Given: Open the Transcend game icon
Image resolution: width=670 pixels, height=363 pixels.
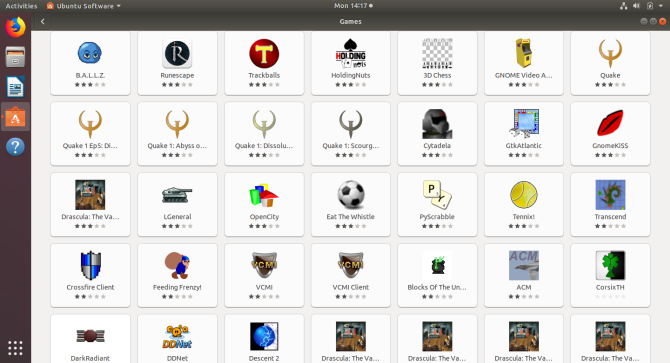Looking at the screenshot, I should pos(610,195).
